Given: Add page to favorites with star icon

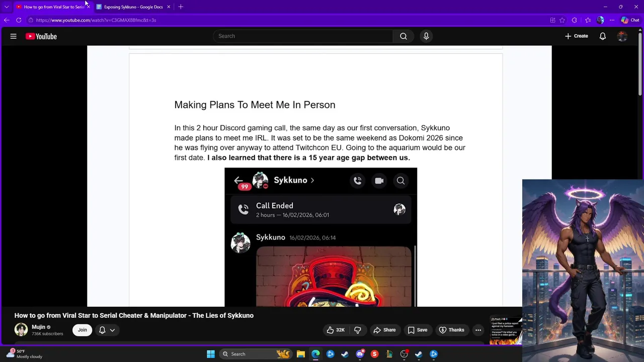Looking at the screenshot, I should (x=562, y=20).
